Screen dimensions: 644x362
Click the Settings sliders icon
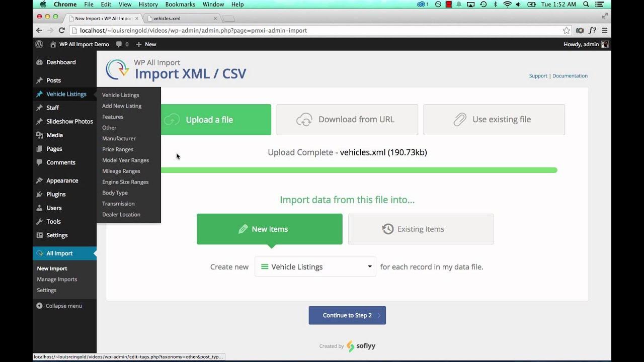39,235
